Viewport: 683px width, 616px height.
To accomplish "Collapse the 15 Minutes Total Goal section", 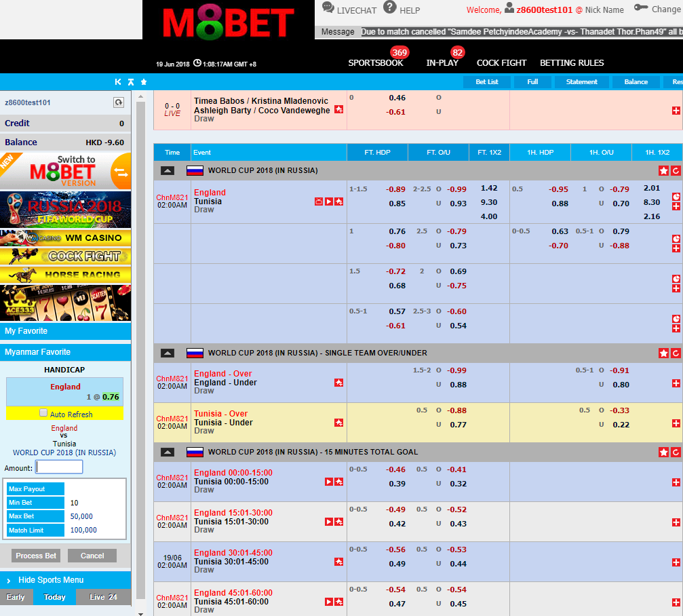I will 168,453.
